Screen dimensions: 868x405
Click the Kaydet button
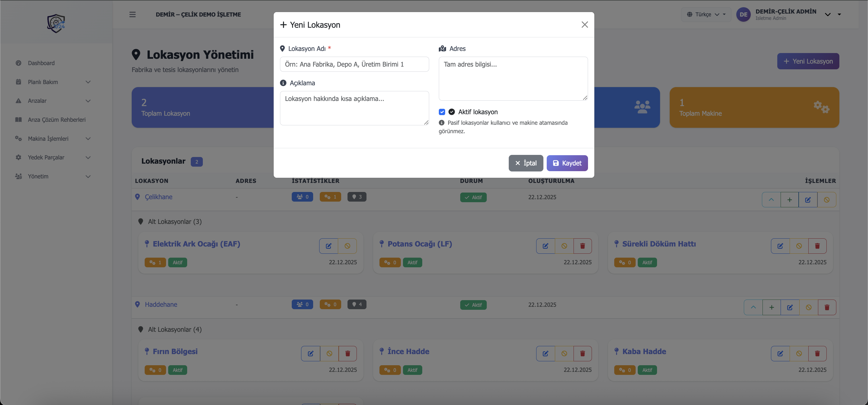567,163
